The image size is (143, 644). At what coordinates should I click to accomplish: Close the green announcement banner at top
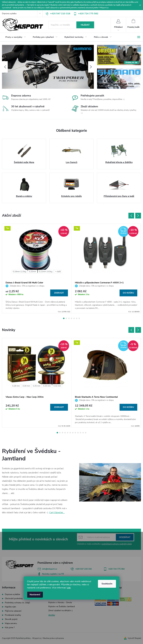tap(140, 5)
